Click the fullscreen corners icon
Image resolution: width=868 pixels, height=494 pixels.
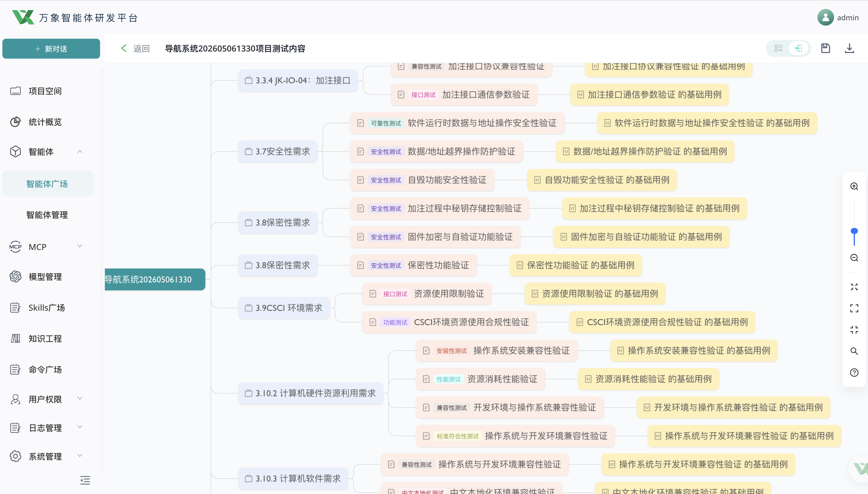(x=854, y=308)
